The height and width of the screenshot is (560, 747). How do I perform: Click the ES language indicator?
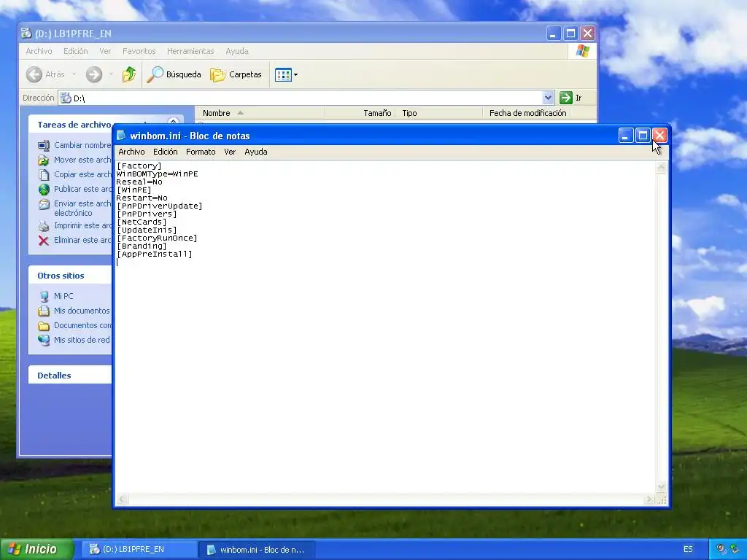pyautogui.click(x=688, y=549)
